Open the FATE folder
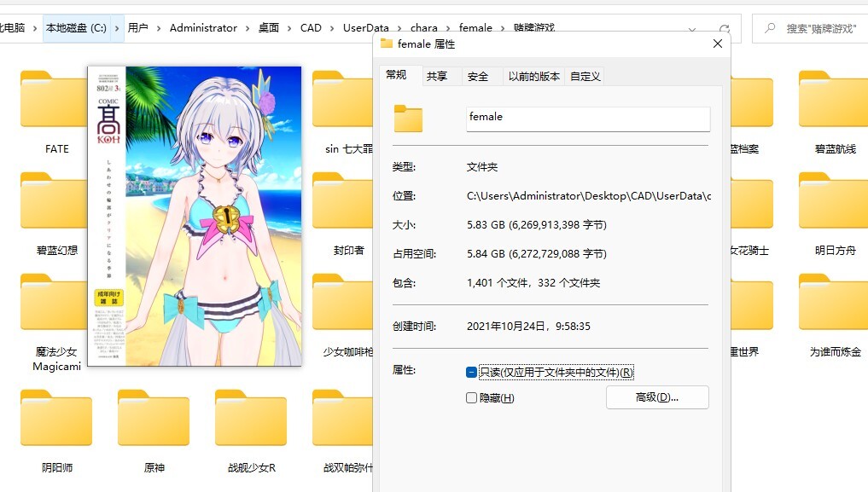The width and height of the screenshot is (868, 492). pyautogui.click(x=56, y=113)
